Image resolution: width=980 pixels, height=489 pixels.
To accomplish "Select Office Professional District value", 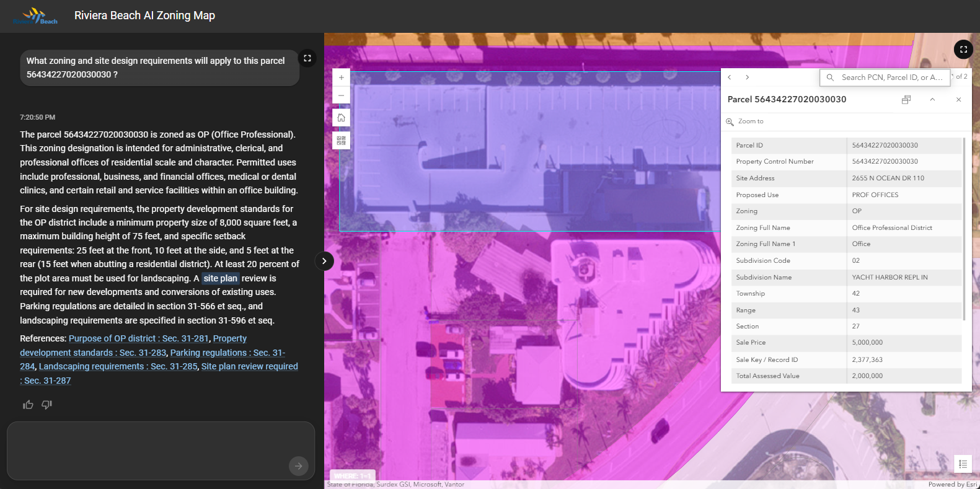I will [892, 228].
